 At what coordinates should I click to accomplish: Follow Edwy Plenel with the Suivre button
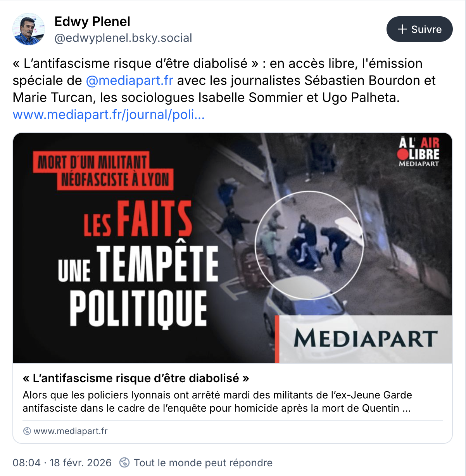pyautogui.click(x=419, y=29)
